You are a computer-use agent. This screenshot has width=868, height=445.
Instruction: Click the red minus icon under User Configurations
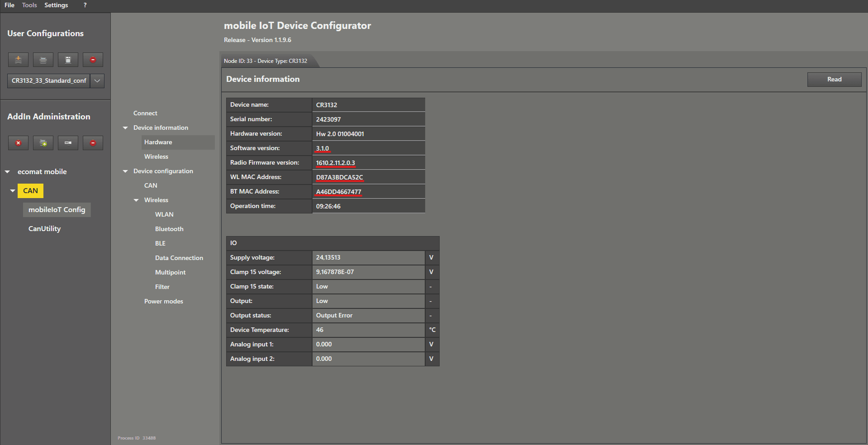pyautogui.click(x=93, y=60)
